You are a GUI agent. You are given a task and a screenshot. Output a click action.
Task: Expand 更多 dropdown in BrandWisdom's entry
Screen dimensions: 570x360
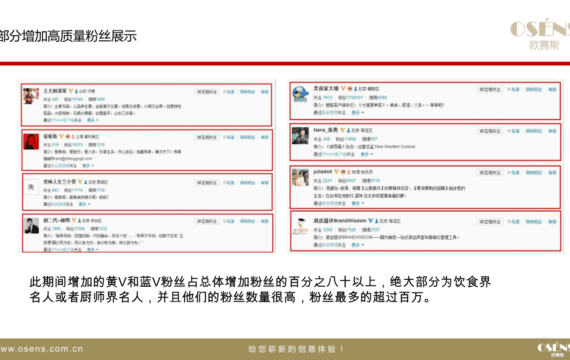[x=357, y=245]
